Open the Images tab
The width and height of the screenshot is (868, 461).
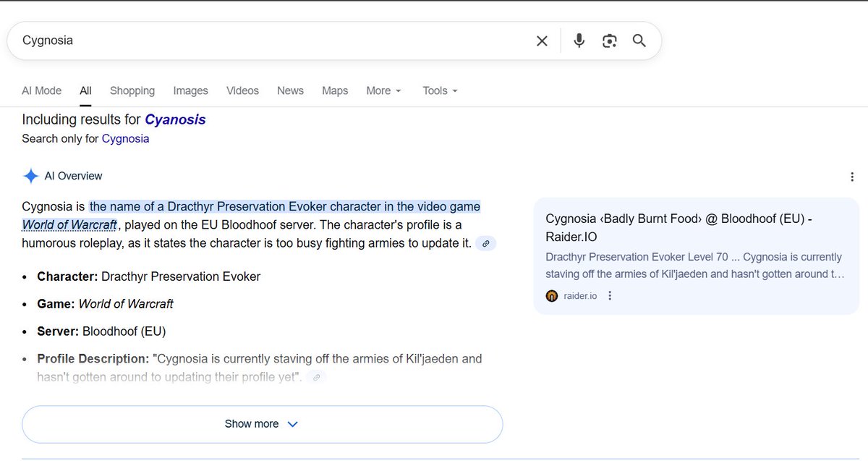tap(191, 90)
